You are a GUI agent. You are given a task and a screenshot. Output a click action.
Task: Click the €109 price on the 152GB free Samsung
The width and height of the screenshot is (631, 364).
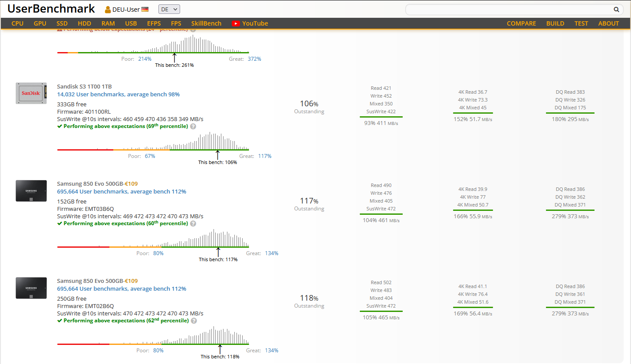click(131, 184)
